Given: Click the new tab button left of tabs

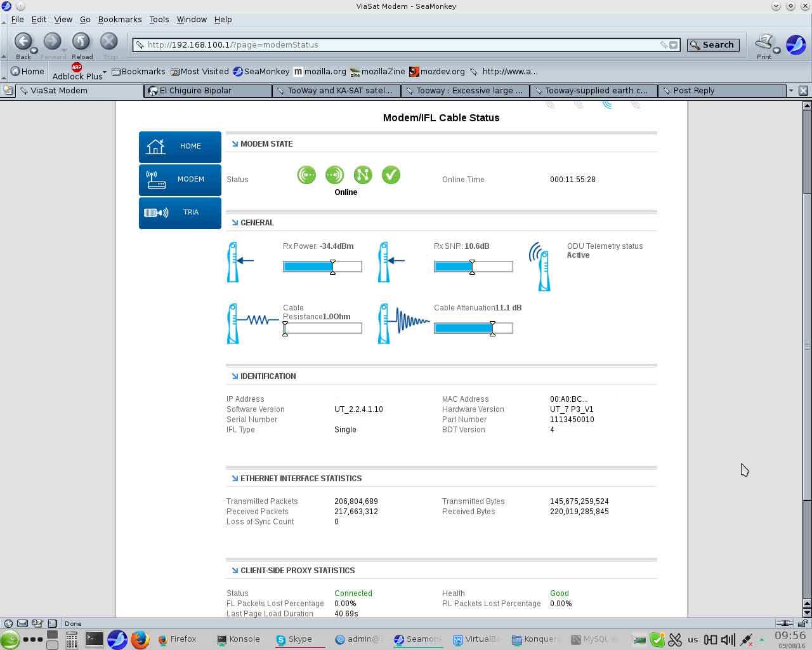Looking at the screenshot, I should point(8,90).
